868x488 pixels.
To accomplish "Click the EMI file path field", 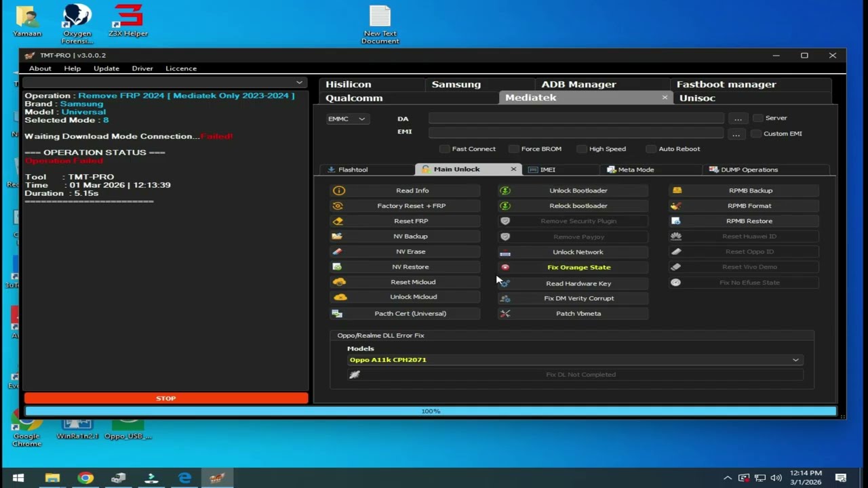I will coord(576,133).
